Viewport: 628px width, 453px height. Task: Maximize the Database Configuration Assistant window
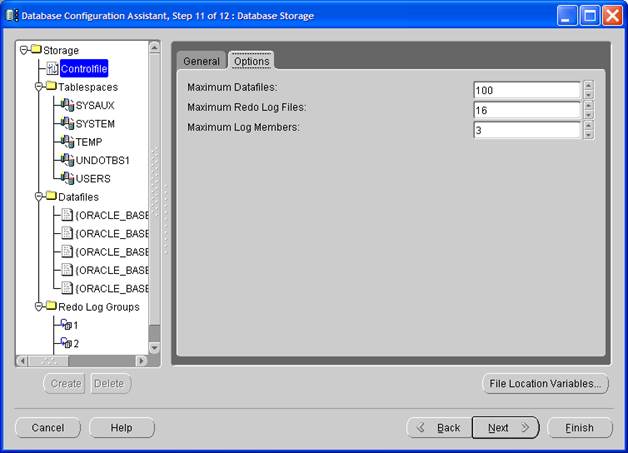pyautogui.click(x=590, y=16)
